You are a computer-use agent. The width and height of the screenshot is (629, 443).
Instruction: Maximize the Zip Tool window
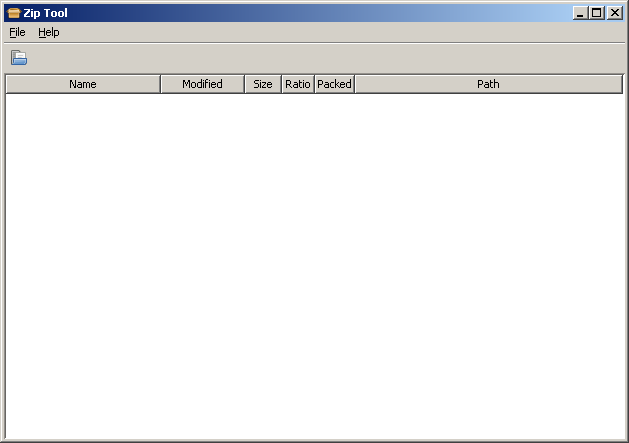tap(597, 13)
